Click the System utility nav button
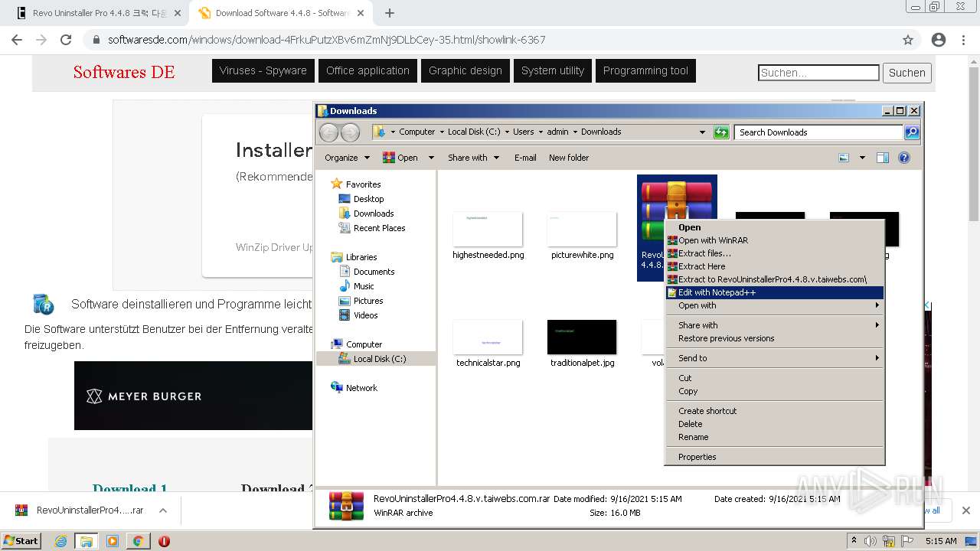The image size is (980, 551). pos(553,70)
